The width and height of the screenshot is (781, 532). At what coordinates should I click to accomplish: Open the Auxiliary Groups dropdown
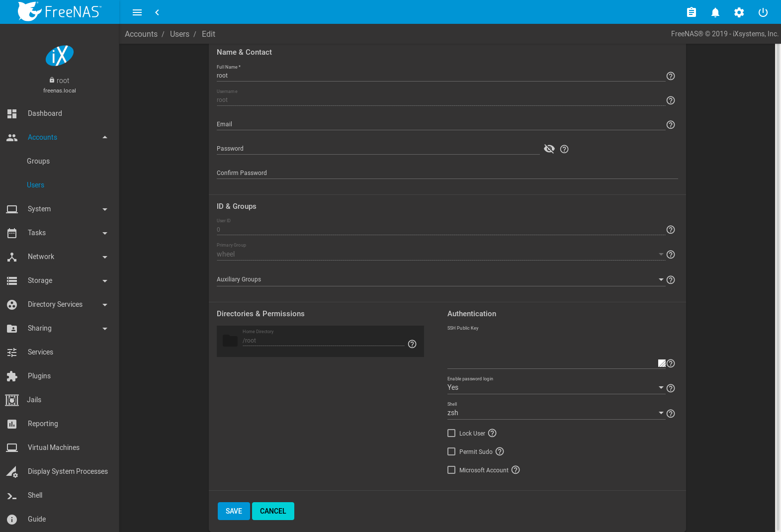point(440,279)
